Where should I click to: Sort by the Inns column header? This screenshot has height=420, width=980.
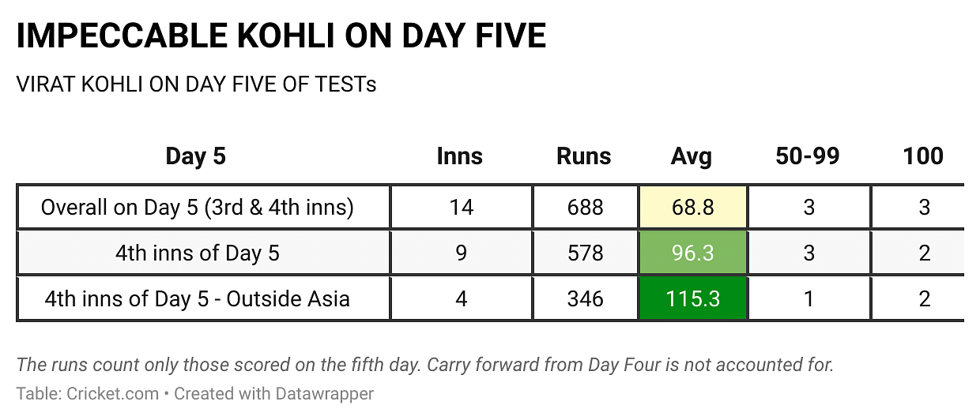459,156
